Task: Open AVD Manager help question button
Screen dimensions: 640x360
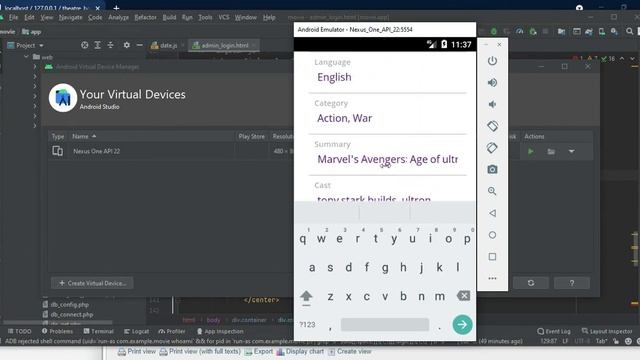Action: 571,283
